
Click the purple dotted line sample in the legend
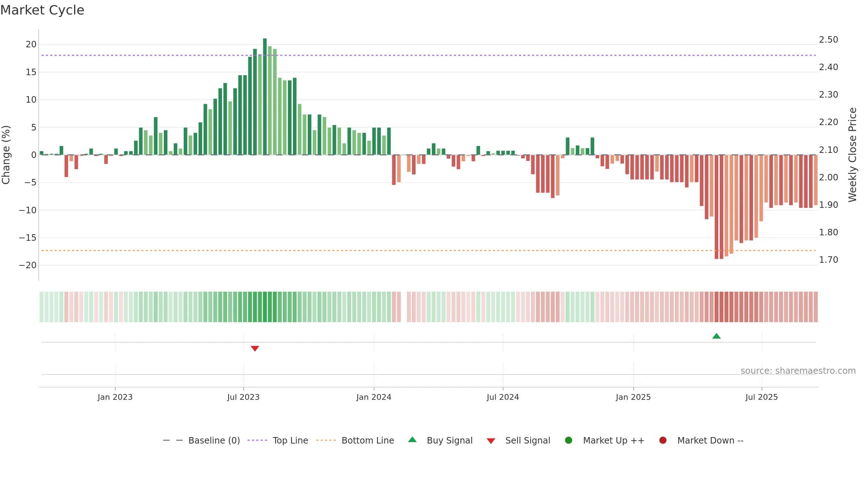(x=257, y=440)
